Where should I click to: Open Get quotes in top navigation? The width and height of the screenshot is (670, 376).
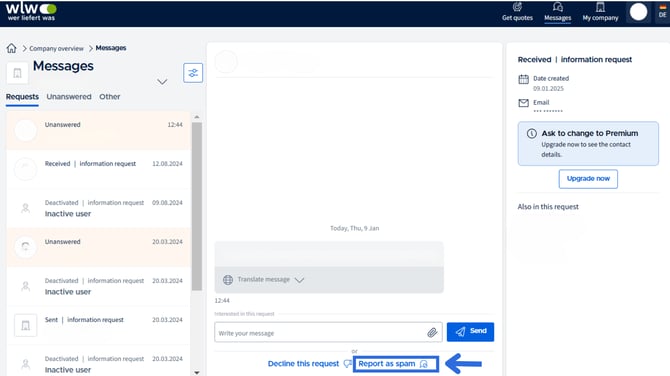click(517, 12)
